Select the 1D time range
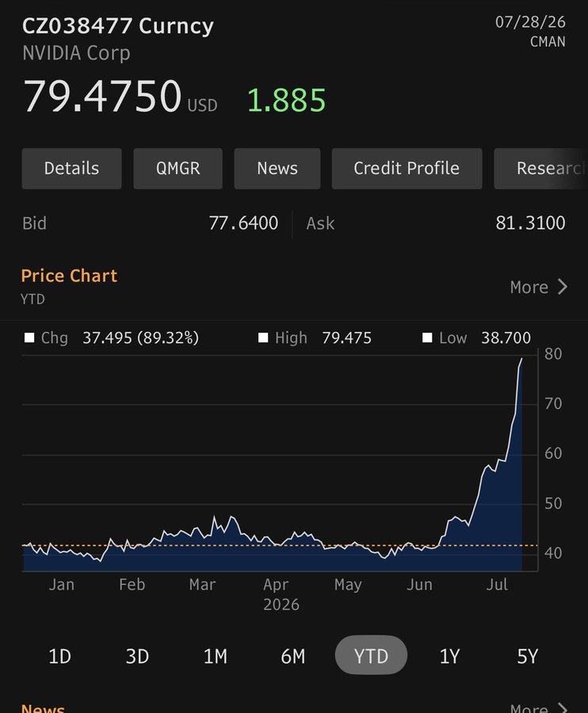 (59, 656)
